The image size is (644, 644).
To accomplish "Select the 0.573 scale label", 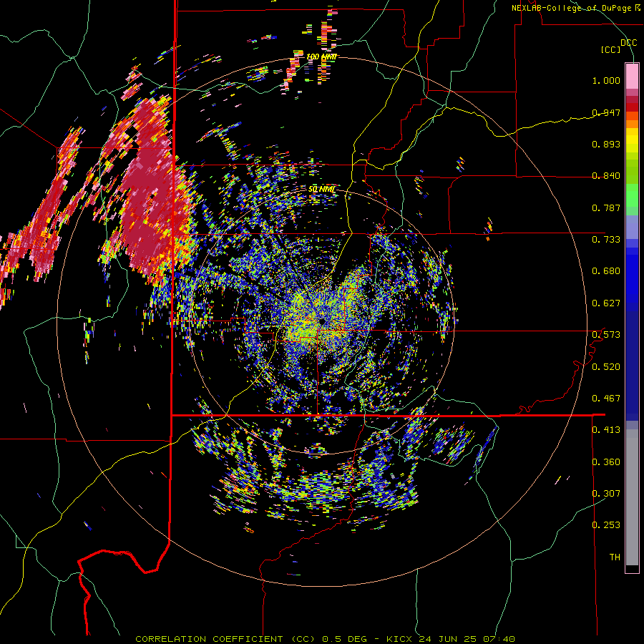I will click(x=606, y=335).
